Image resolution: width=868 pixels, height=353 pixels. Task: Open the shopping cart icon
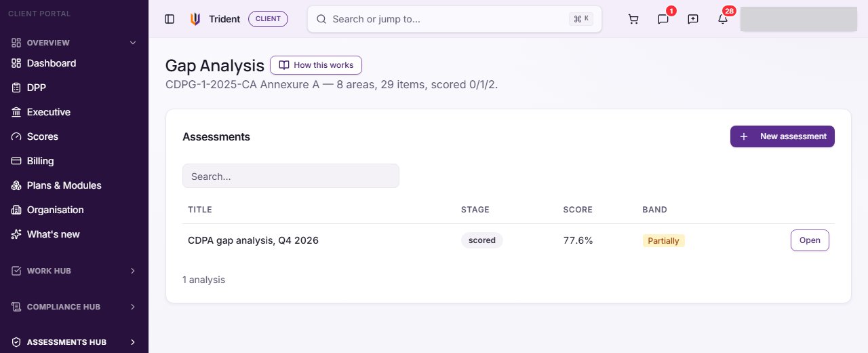tap(633, 19)
